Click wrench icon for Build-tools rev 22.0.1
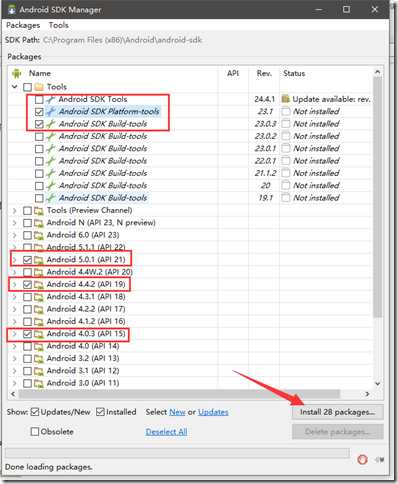This screenshot has width=398, height=484. coord(50,161)
